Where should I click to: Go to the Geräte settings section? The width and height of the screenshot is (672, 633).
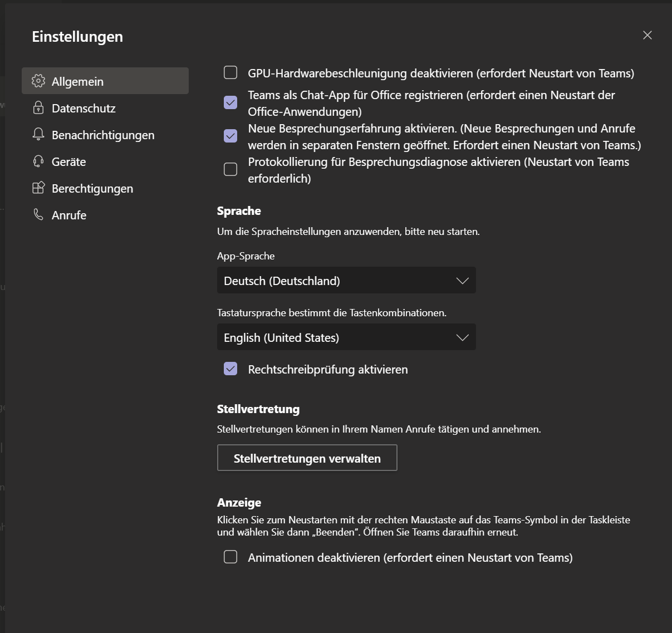click(x=105, y=161)
